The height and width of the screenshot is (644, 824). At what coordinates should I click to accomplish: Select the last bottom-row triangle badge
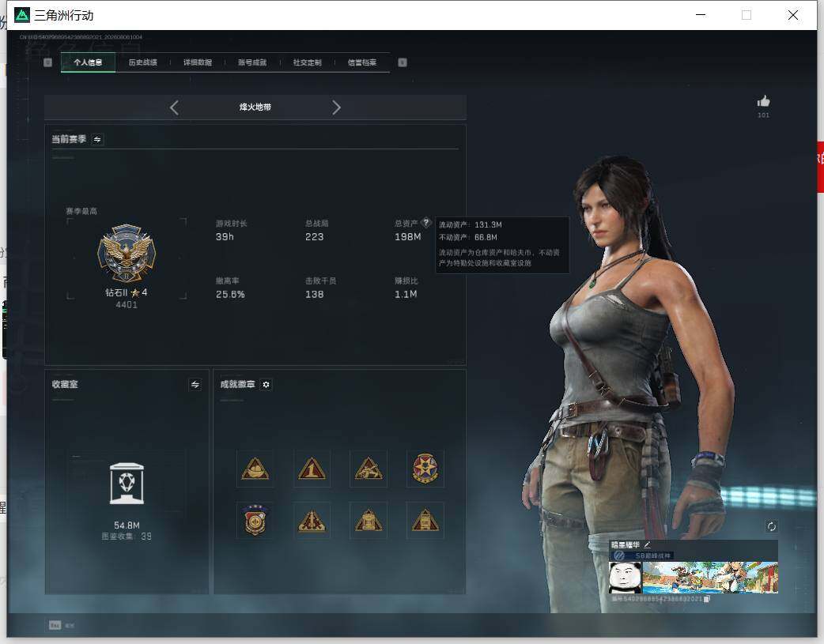tap(425, 520)
